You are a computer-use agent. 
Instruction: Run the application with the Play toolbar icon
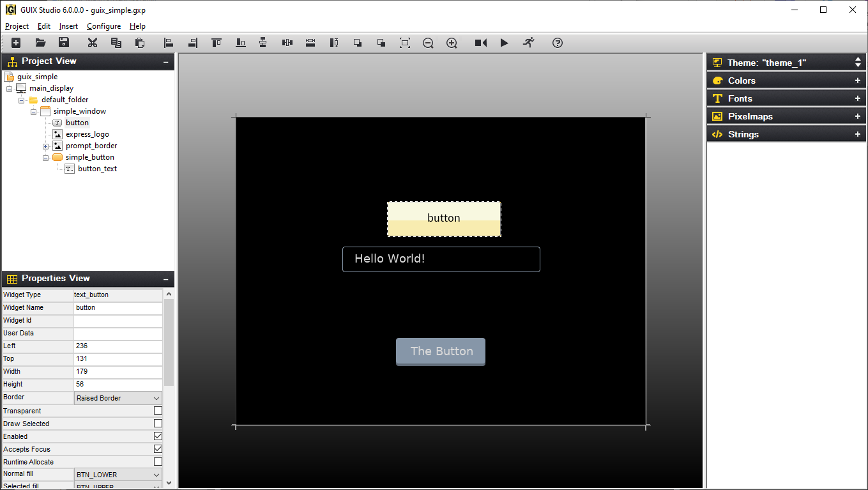coord(504,43)
